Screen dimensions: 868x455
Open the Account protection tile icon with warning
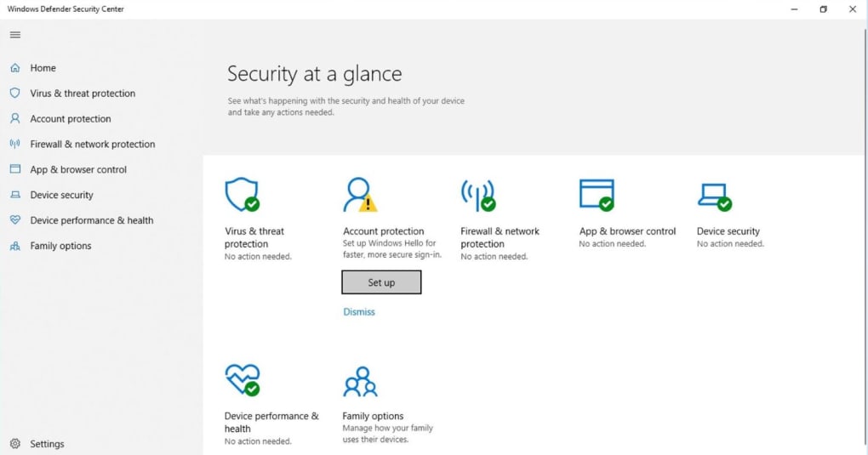point(360,194)
